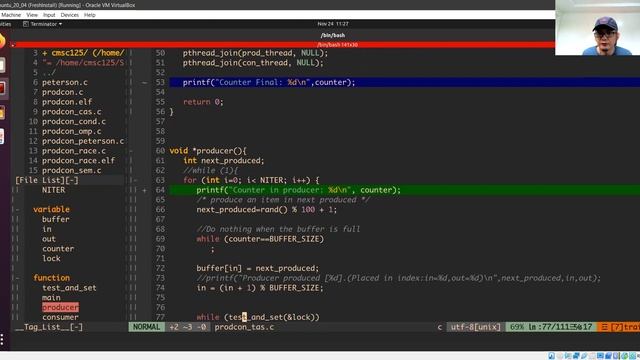The height and width of the screenshot is (360, 640).
Task: Click the plus change sign at line 64
Action: click(x=144, y=190)
